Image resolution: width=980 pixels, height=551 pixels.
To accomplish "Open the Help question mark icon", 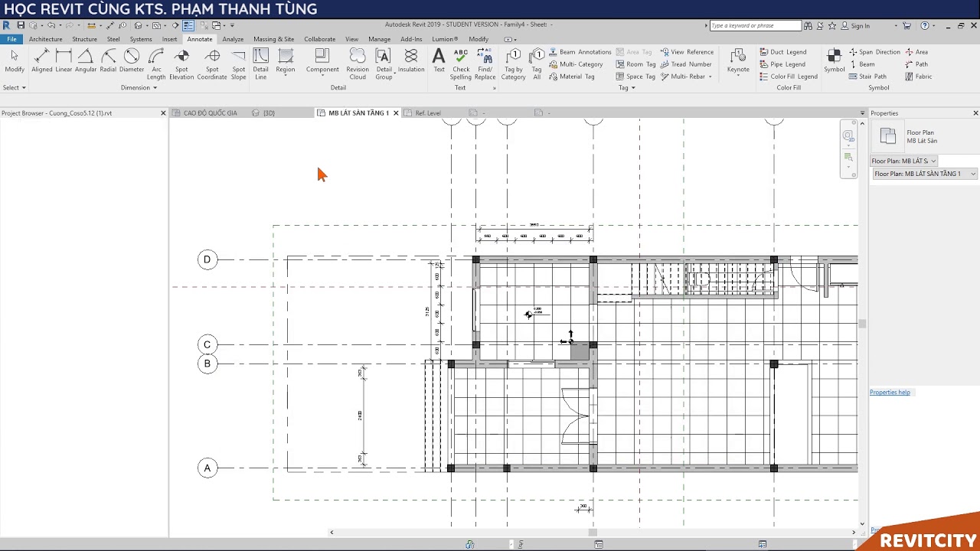I will click(x=924, y=26).
